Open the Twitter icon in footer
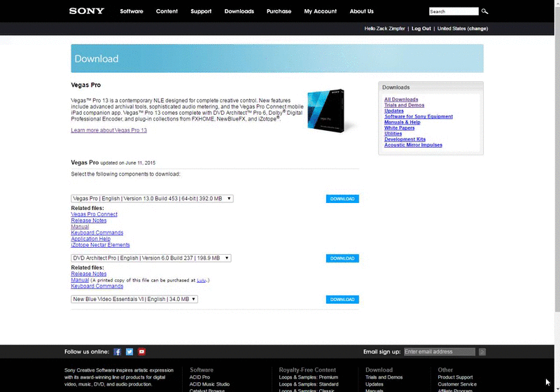This screenshot has height=392, width=560. [129, 351]
